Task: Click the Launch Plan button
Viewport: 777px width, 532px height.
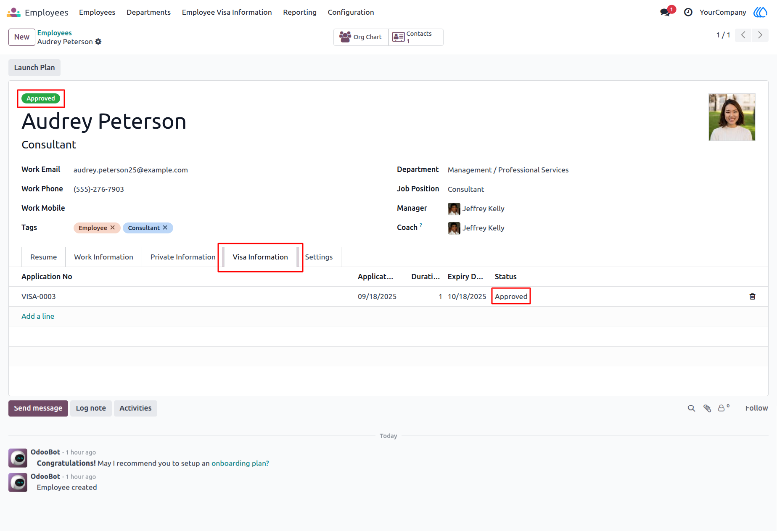Action: [x=34, y=68]
